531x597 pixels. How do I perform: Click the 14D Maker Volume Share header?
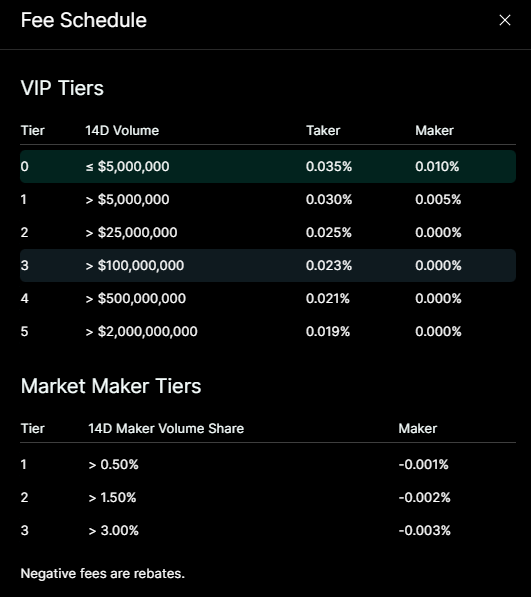click(166, 429)
